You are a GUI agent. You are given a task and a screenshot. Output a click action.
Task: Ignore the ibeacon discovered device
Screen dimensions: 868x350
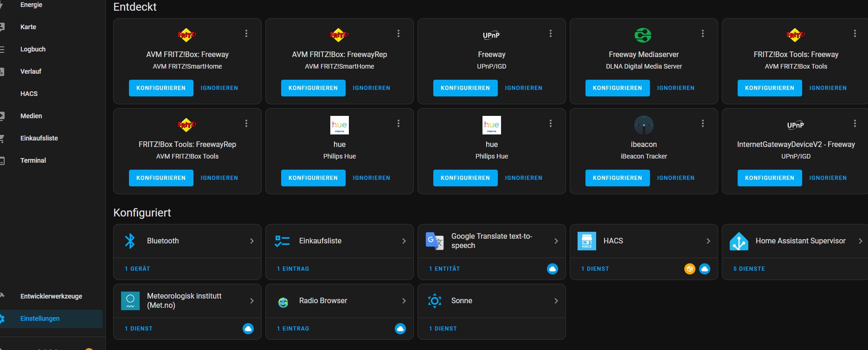click(675, 178)
